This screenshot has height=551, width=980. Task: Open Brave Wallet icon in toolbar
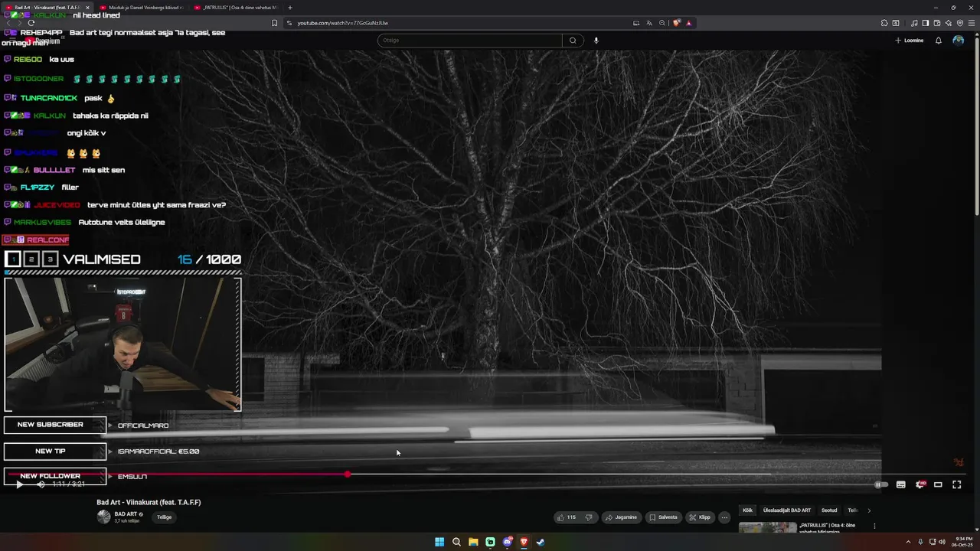(937, 23)
